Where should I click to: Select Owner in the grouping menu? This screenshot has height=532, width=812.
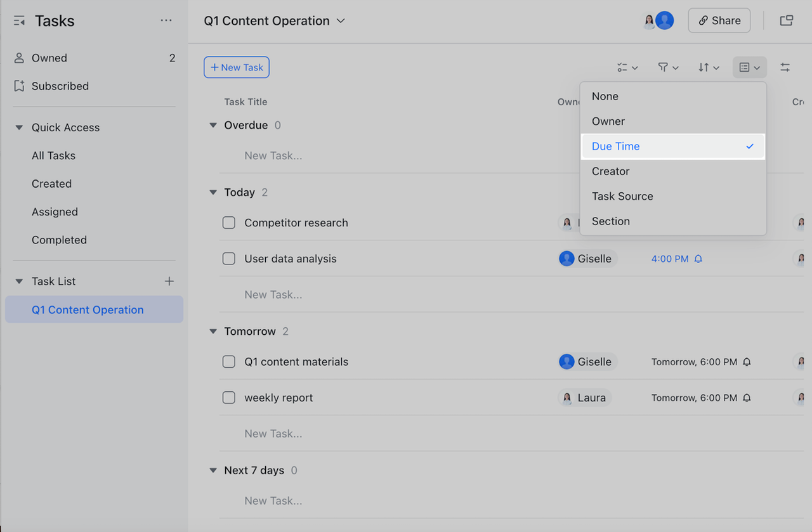(x=608, y=121)
